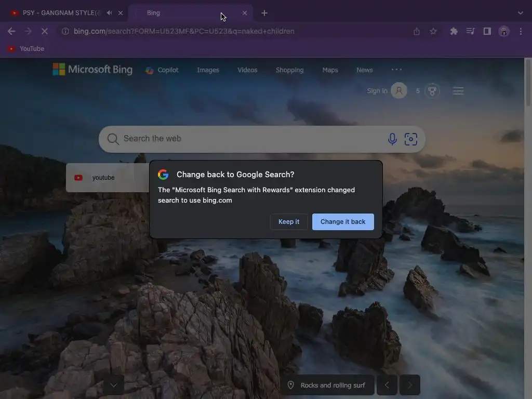Switch to the Bing tab

point(190,13)
